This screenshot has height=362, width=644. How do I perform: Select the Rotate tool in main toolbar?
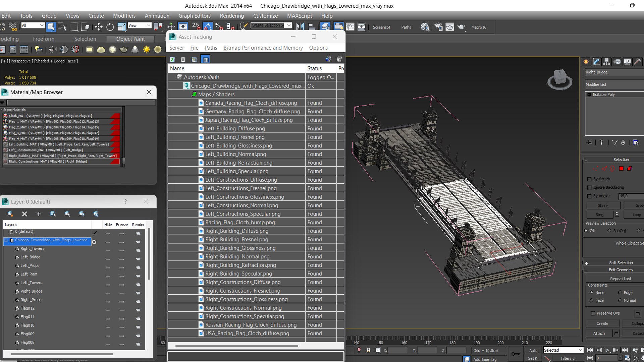coord(110,27)
